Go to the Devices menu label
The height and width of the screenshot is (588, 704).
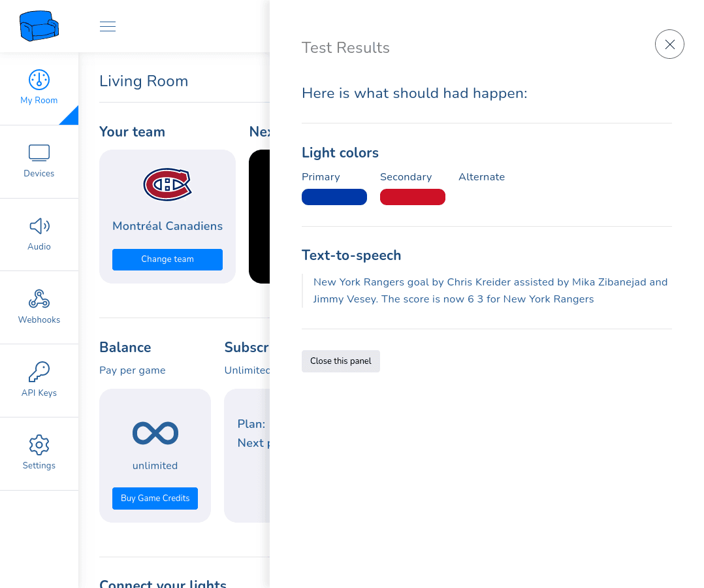click(39, 173)
